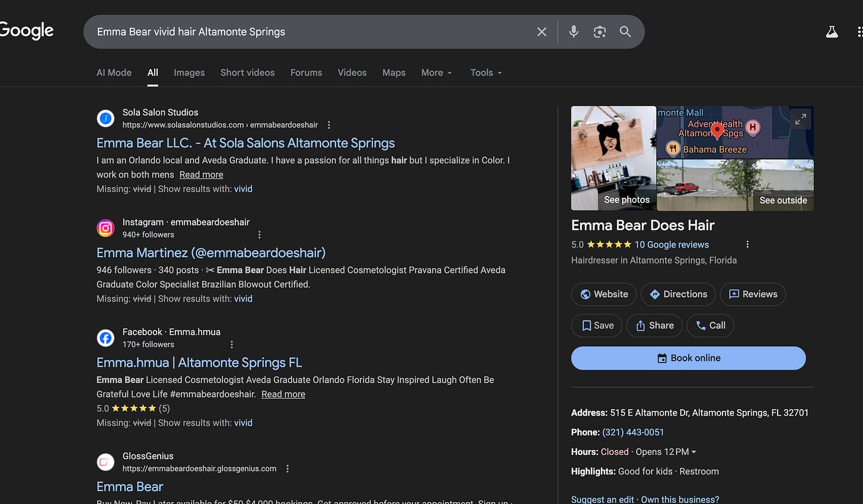The image size is (863, 504).
Task: Click the AdventHealth hospital map marker
Action: point(753,127)
